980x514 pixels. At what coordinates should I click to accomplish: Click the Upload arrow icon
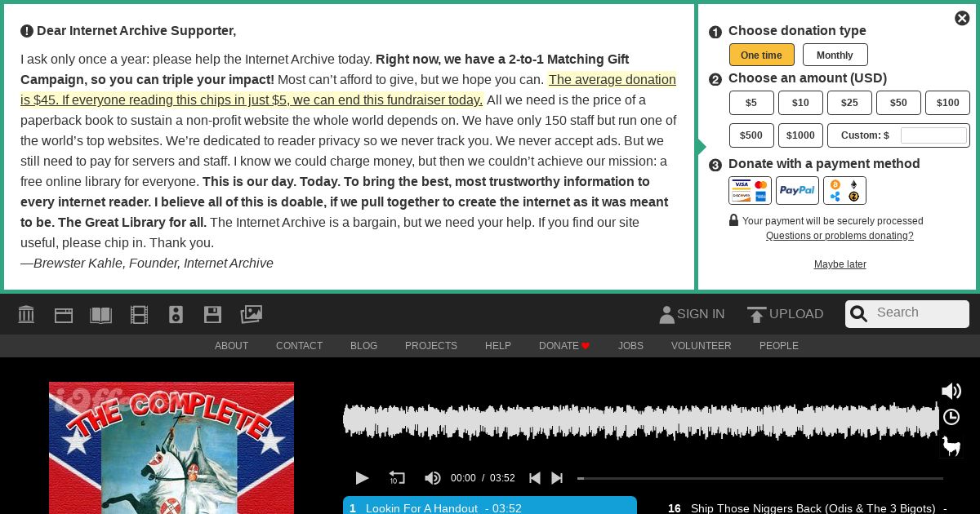757,315
